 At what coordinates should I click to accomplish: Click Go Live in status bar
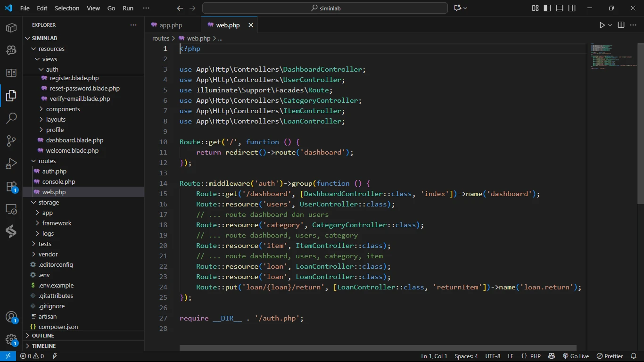pos(576,356)
